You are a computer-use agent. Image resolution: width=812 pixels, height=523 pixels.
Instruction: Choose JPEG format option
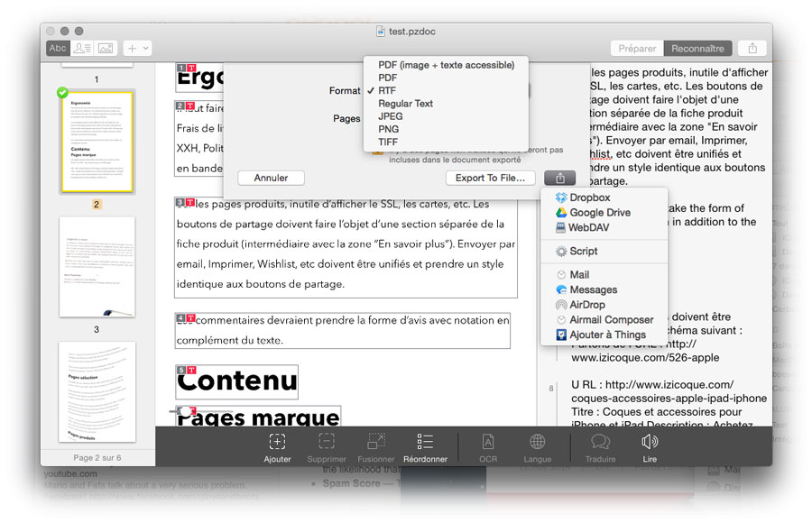(446, 116)
